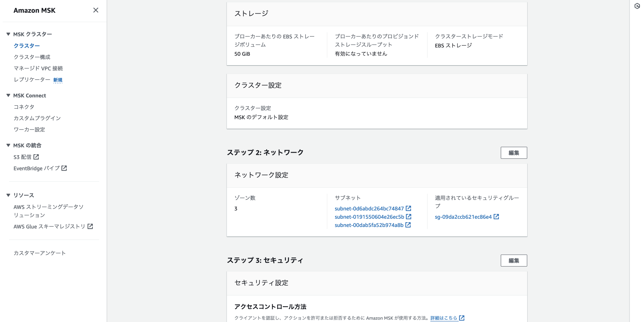The image size is (644, 322).
Task: Click the hexagon icon at top right
Action: (637, 6)
